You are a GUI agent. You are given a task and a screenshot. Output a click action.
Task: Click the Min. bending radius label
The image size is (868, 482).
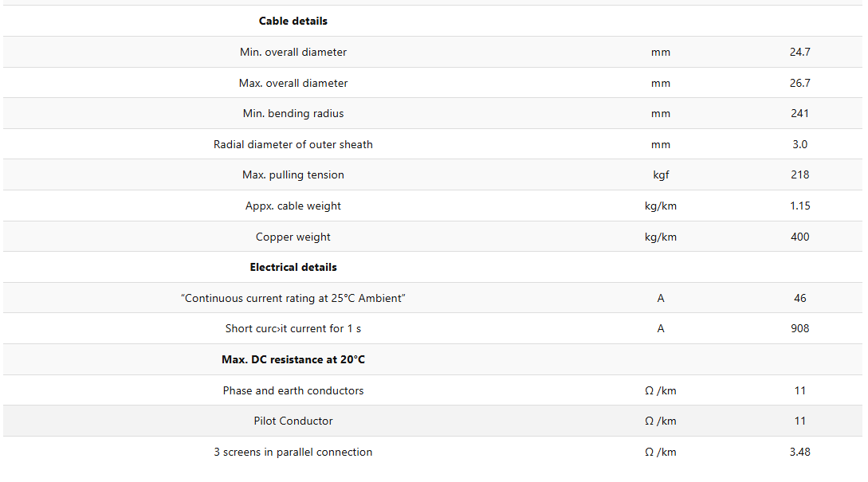[x=293, y=113]
